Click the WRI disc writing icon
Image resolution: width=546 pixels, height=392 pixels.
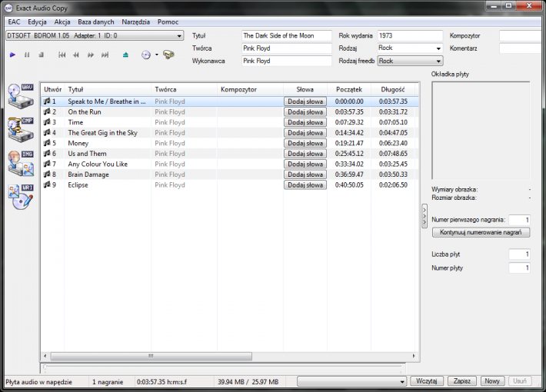(x=21, y=197)
